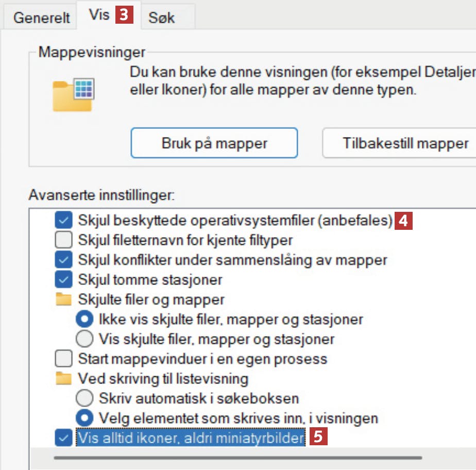The width and height of the screenshot is (476, 470).
Task: Uncheck Vis alltid ikoner, aldri miniatyrbilder
Action: [x=63, y=438]
